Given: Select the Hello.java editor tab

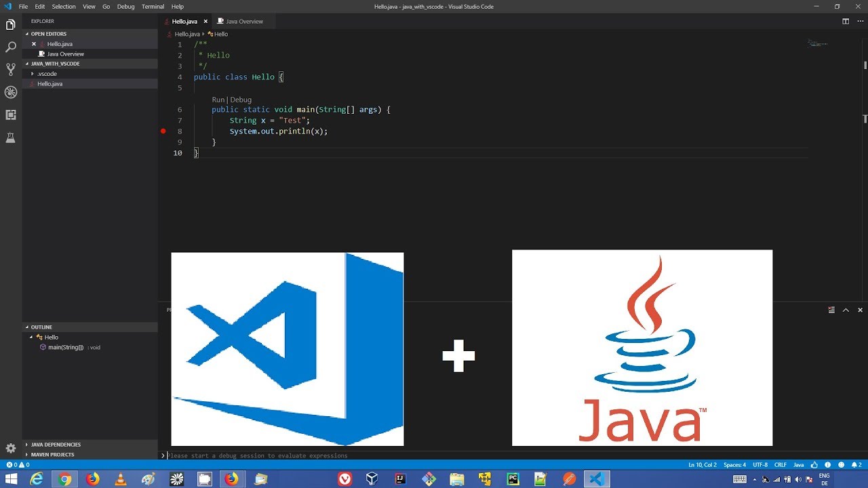Looking at the screenshot, I should coord(184,22).
